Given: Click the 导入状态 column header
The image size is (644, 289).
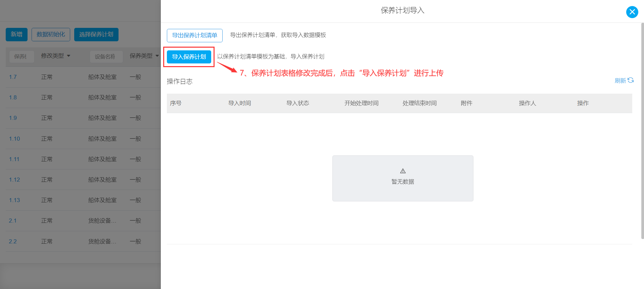Looking at the screenshot, I should tap(298, 103).
